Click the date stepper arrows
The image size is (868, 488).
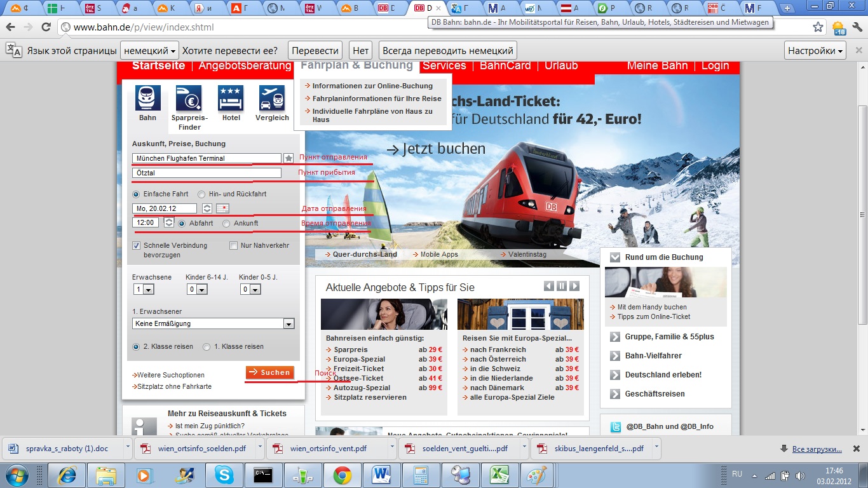[207, 208]
